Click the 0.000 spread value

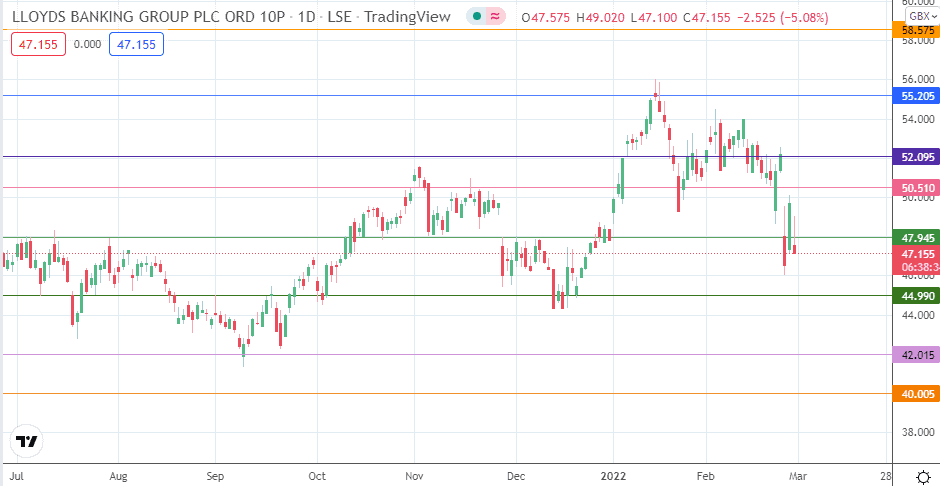[88, 44]
